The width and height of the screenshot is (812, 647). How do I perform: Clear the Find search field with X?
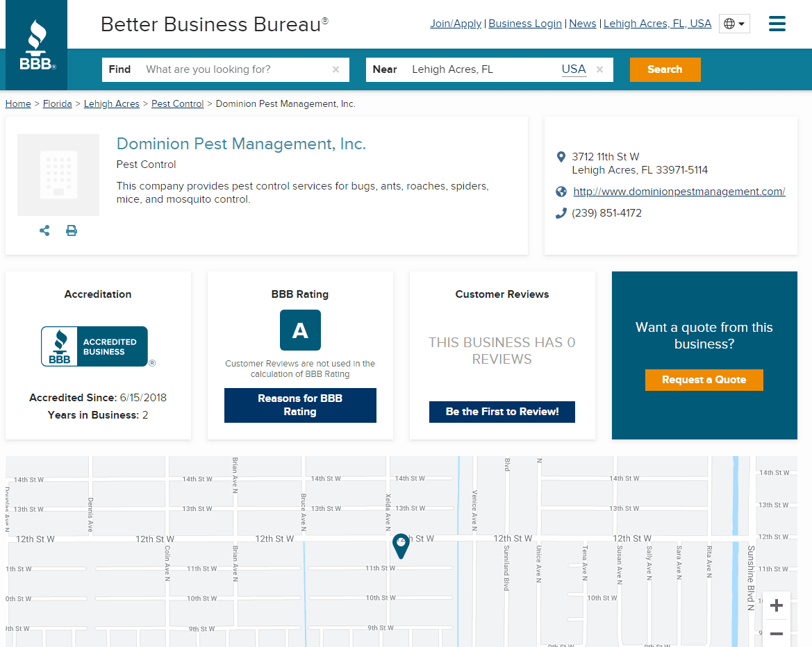(x=335, y=69)
